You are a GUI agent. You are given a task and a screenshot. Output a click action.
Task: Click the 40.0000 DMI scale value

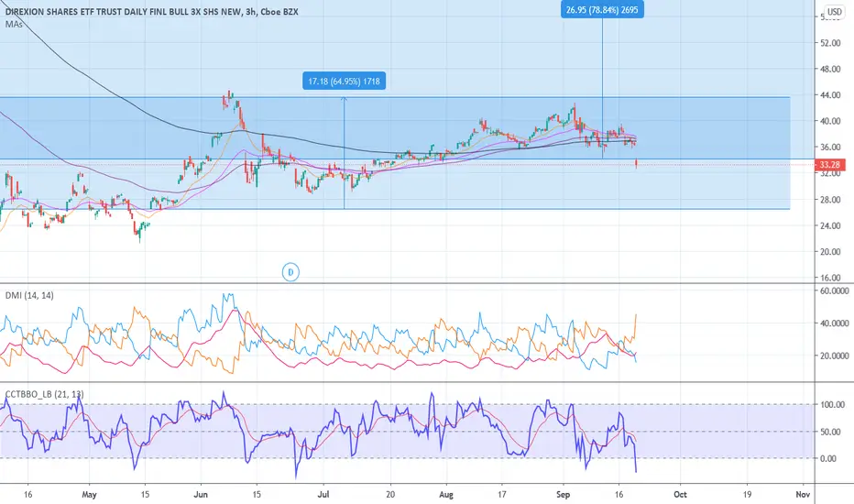click(835, 323)
